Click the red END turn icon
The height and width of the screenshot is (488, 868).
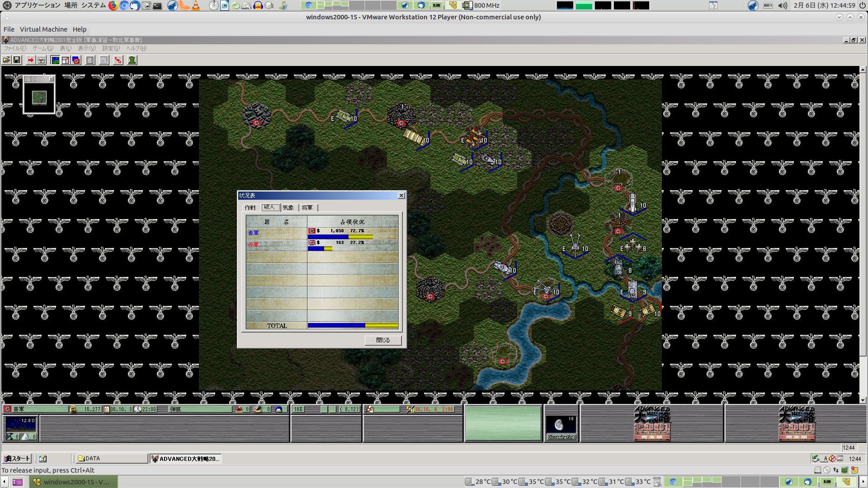pyautogui.click(x=118, y=60)
